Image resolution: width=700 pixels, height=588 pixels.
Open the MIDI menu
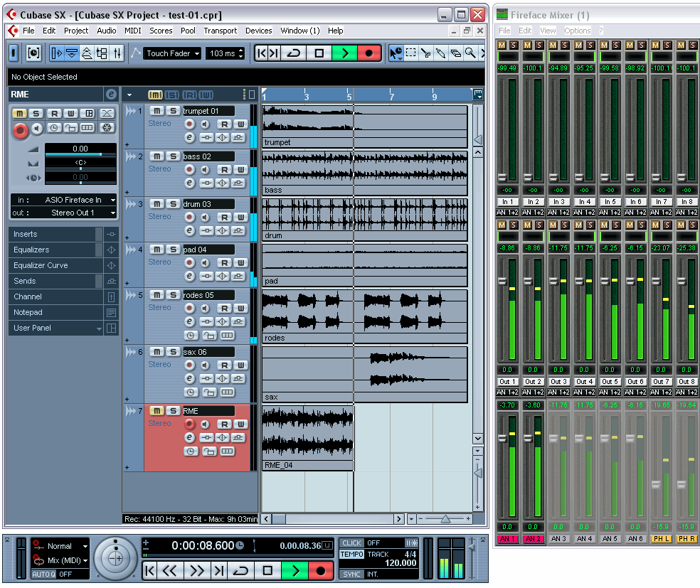point(132,31)
